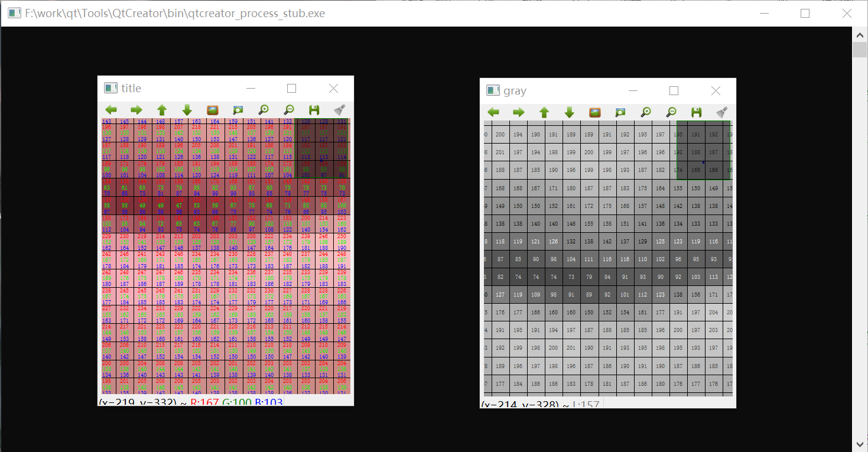Pan up in the gray window
The height and width of the screenshot is (452, 868).
[x=544, y=112]
